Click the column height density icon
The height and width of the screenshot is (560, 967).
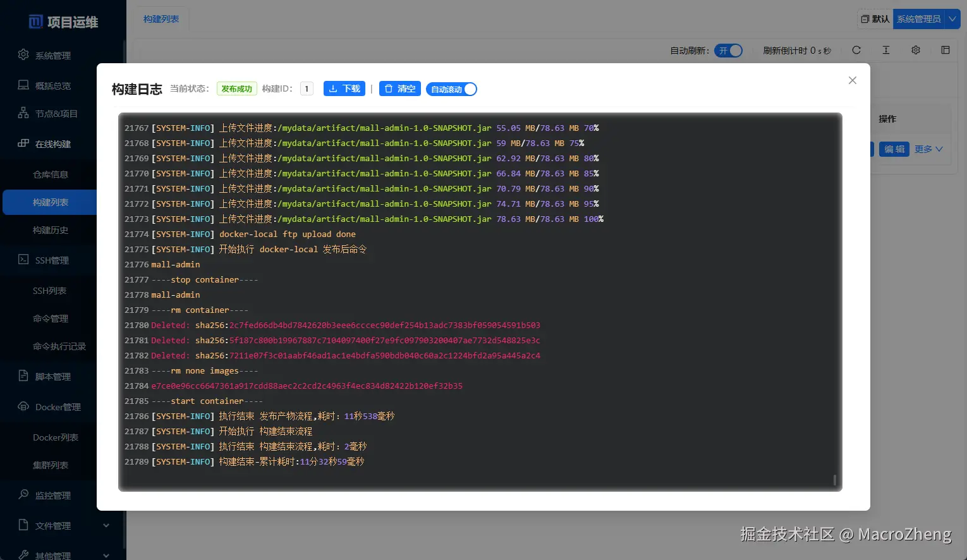886,50
